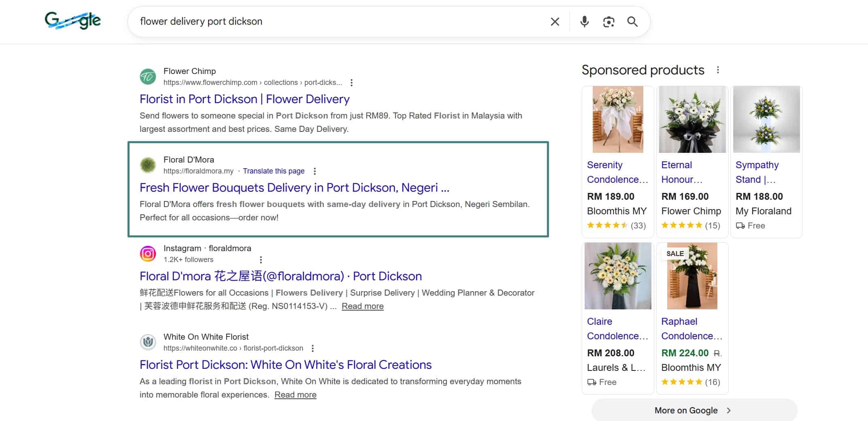Open Serenity Condolence product image
868x421 pixels.
pos(617,119)
